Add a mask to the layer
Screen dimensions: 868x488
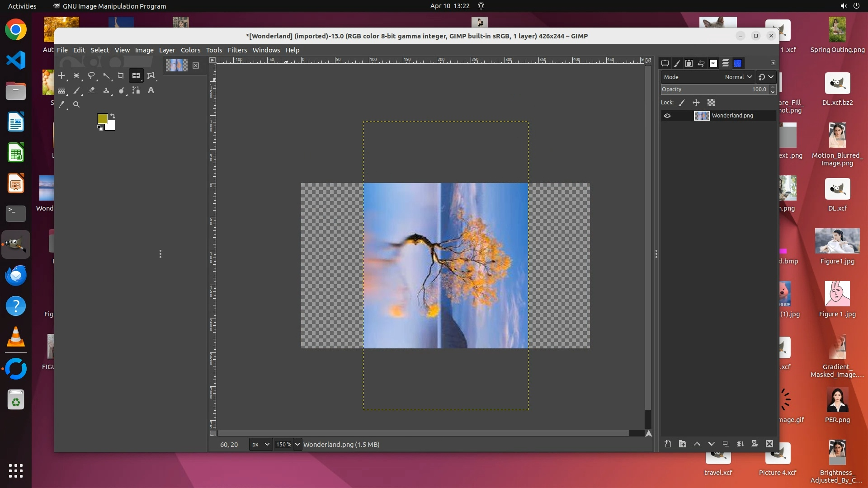(x=755, y=444)
